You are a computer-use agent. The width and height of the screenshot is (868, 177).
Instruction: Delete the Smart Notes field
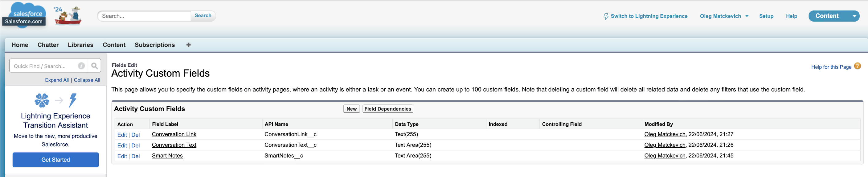[135, 156]
